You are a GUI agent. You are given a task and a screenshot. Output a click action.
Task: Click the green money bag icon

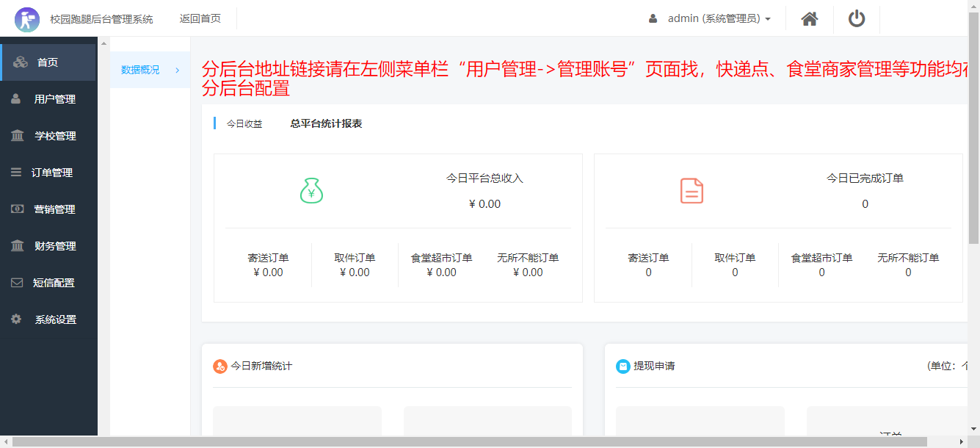[311, 191]
